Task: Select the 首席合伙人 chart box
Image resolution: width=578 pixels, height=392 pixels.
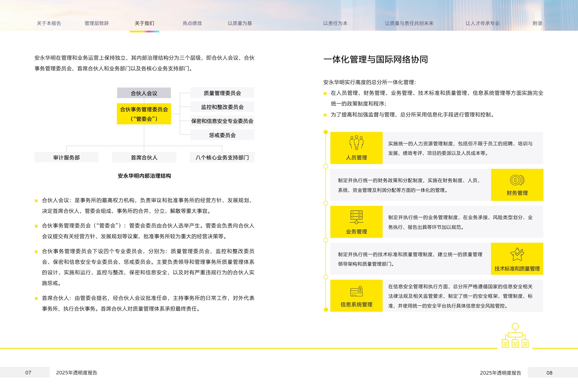Action: [x=144, y=157]
